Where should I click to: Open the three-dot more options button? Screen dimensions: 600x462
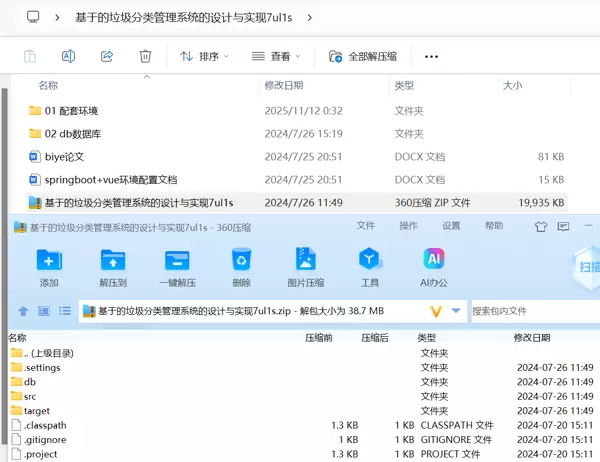pyautogui.click(x=432, y=57)
